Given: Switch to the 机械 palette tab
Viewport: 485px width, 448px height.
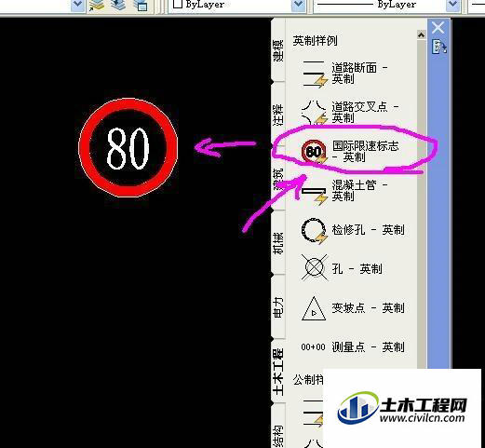Looking at the screenshot, I should (x=278, y=243).
